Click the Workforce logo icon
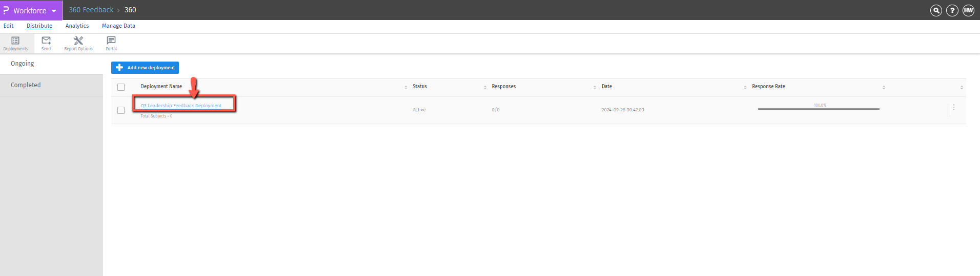 pos(6,10)
